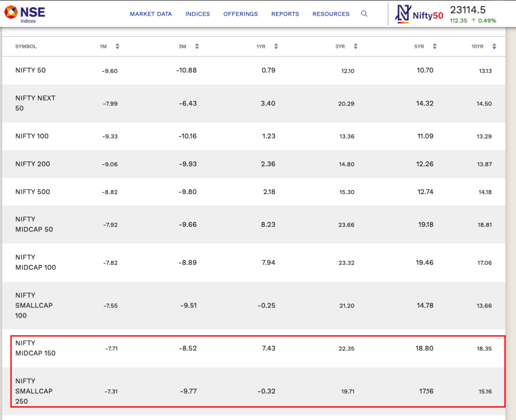This screenshot has height=420, width=516.
Task: Click the sort arrows beside 3M column
Action: [x=197, y=46]
